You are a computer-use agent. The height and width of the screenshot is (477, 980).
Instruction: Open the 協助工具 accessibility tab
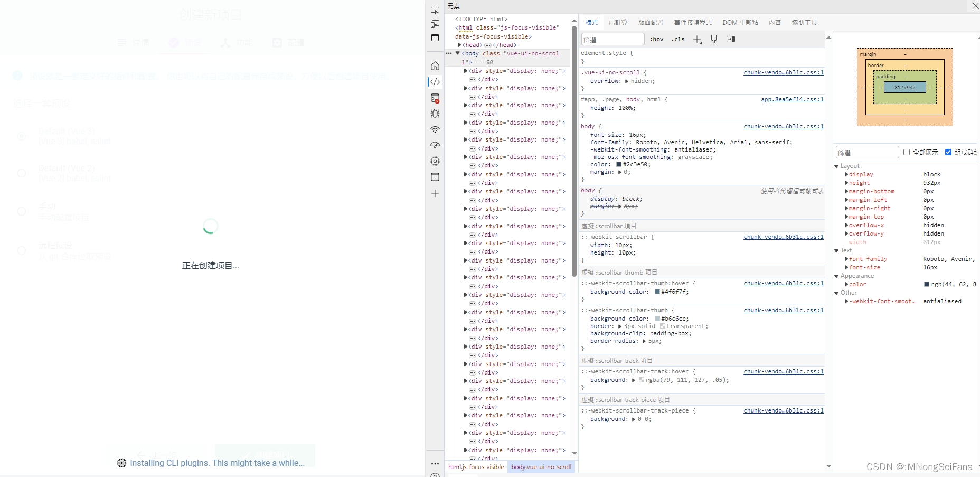pos(804,22)
